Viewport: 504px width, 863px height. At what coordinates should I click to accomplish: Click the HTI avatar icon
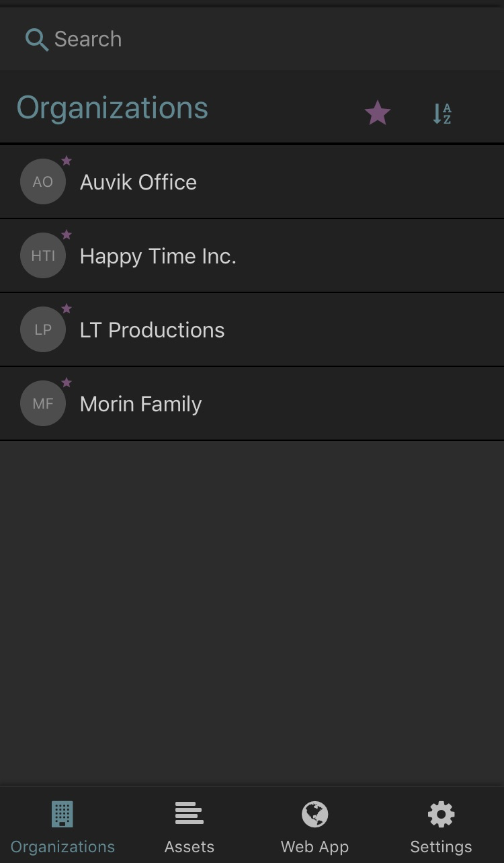point(43,256)
